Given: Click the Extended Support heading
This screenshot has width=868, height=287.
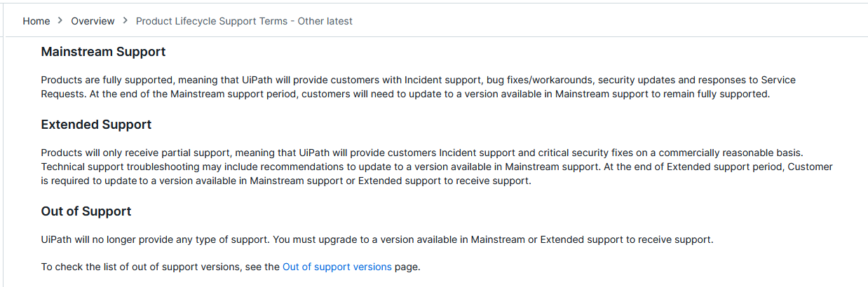Looking at the screenshot, I should click(x=96, y=125).
